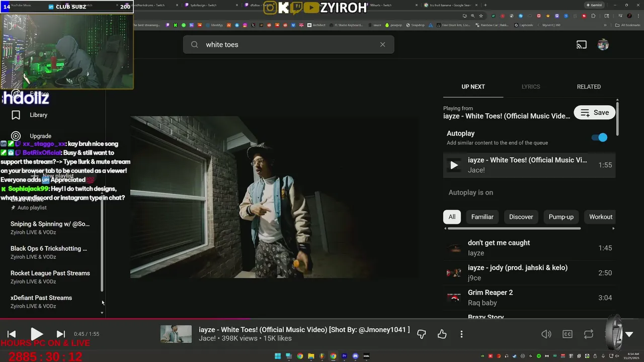This screenshot has width=644, height=362.
Task: Click the search magnifier icon
Action: [194, 45]
